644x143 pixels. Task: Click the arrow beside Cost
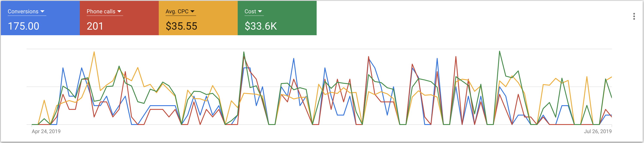point(260,12)
